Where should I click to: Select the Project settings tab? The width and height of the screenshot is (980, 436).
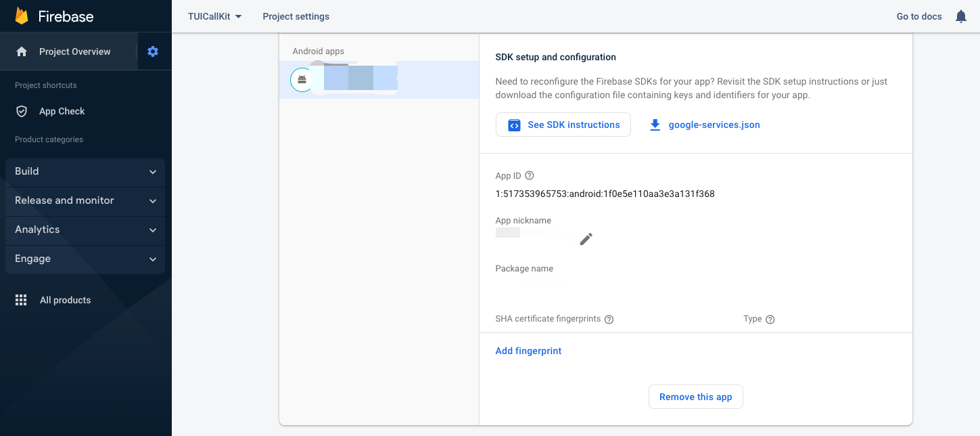(296, 16)
